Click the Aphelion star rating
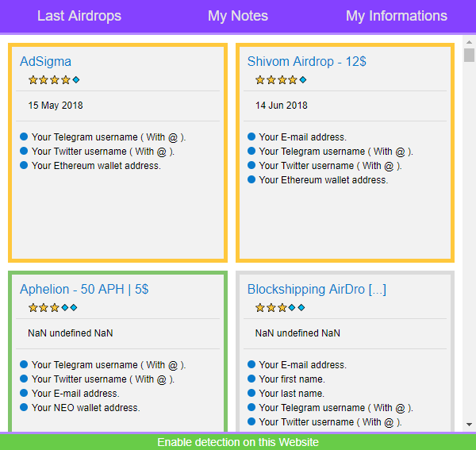476x450 pixels. [x=53, y=308]
